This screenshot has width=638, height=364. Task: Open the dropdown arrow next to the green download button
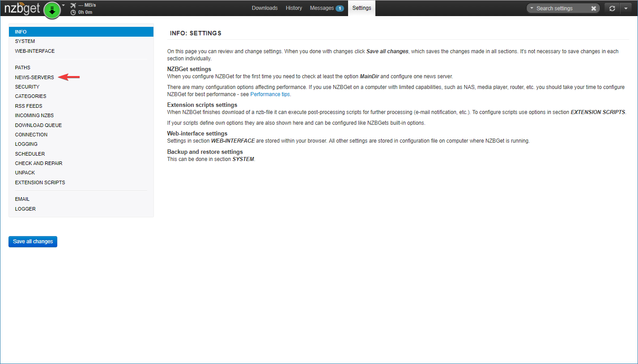(x=64, y=5)
